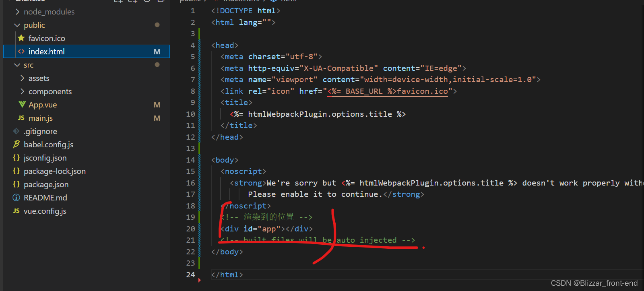Expand the components folder chevron
The width and height of the screenshot is (644, 291).
[x=22, y=91]
